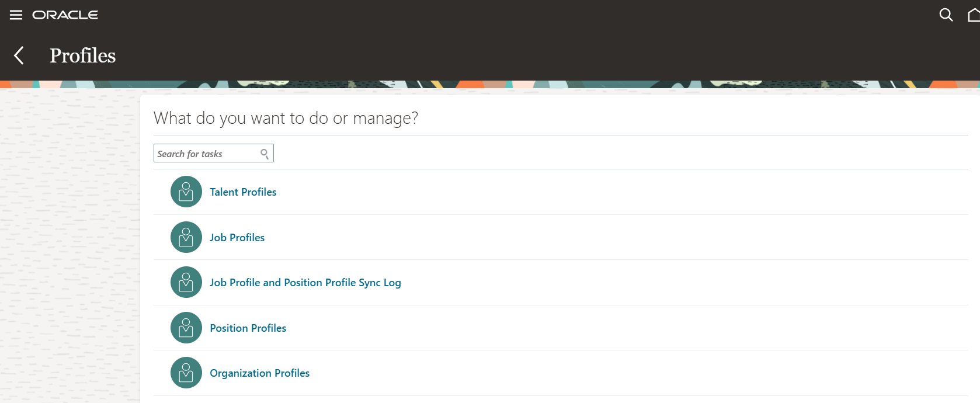Open Talent Profiles

click(243, 192)
